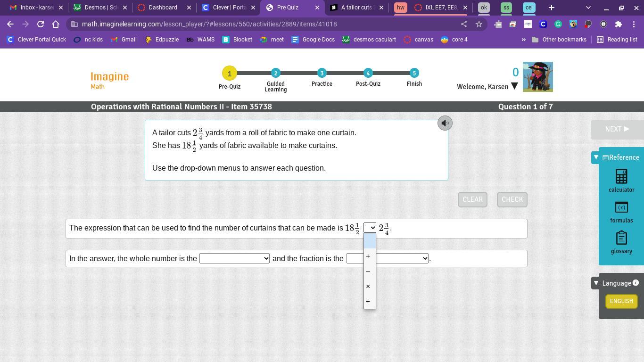Open the Chrome three-dot menu

[634, 24]
